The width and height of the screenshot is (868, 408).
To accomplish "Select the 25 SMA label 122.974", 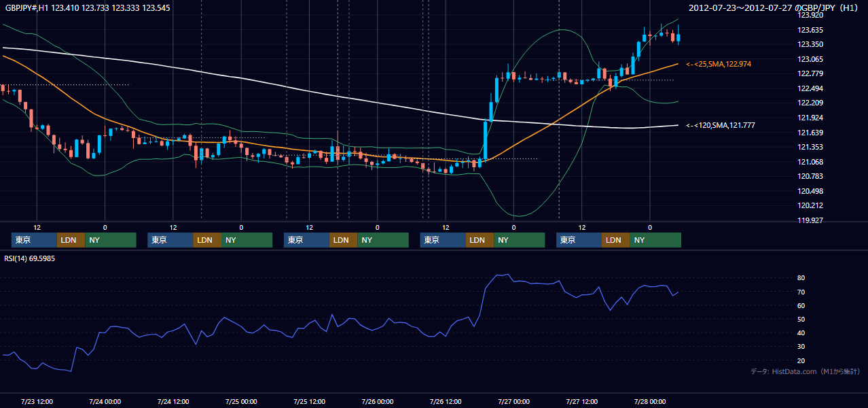I will pos(719,64).
